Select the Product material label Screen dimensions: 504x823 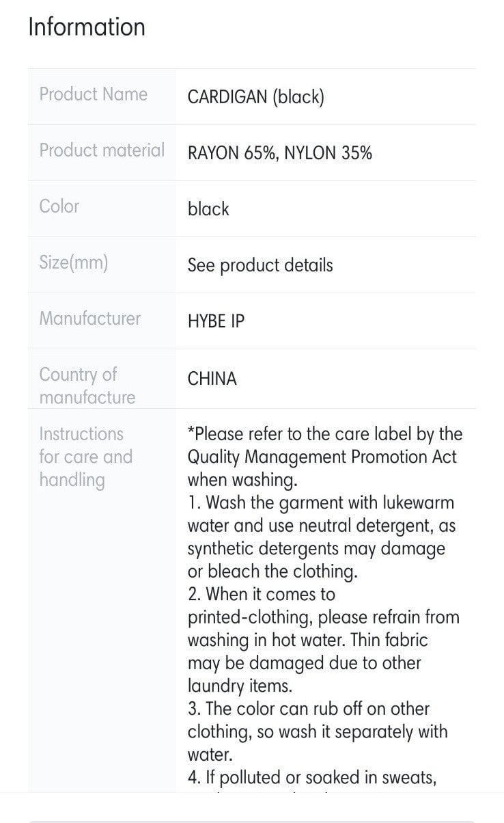102,150
